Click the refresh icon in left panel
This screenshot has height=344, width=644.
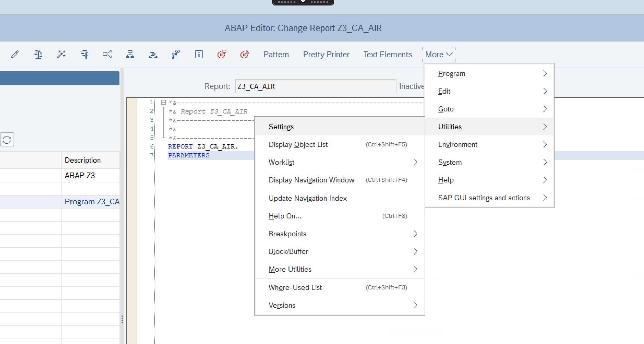(7, 140)
